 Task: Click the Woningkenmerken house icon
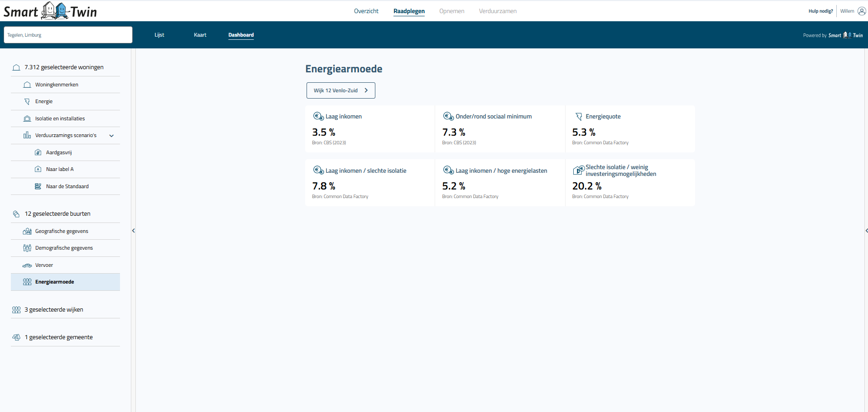[x=27, y=85]
